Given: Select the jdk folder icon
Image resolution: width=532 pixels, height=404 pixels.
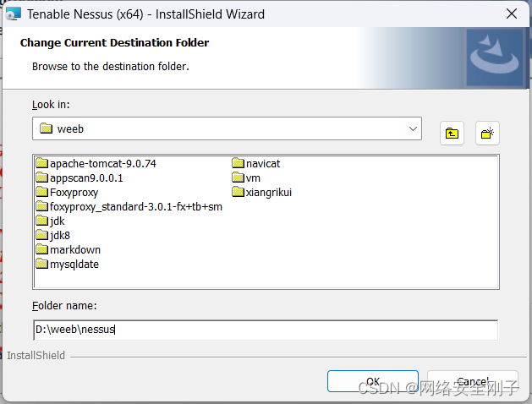Looking at the screenshot, I should tap(42, 221).
